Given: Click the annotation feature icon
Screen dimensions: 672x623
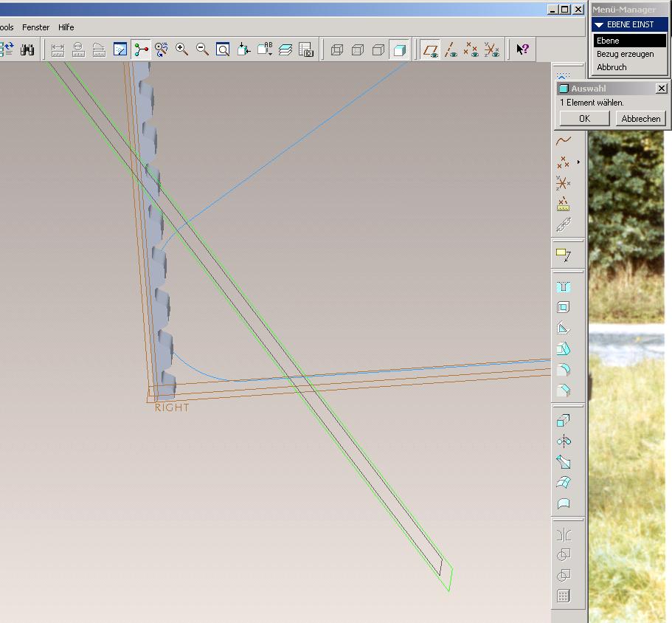Looking at the screenshot, I should point(563,255).
